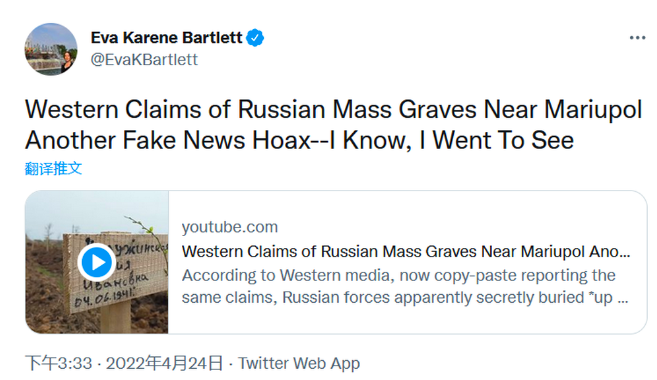This screenshot has height=380, width=657.
Task: Click the tweet text Another Fake News Hoax line
Action: (299, 140)
